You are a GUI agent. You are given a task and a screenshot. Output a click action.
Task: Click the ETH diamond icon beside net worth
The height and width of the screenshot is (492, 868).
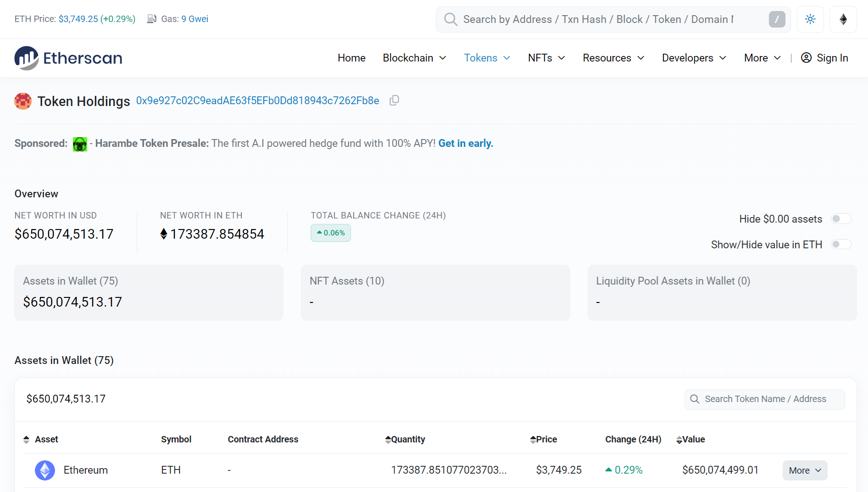pyautogui.click(x=164, y=234)
